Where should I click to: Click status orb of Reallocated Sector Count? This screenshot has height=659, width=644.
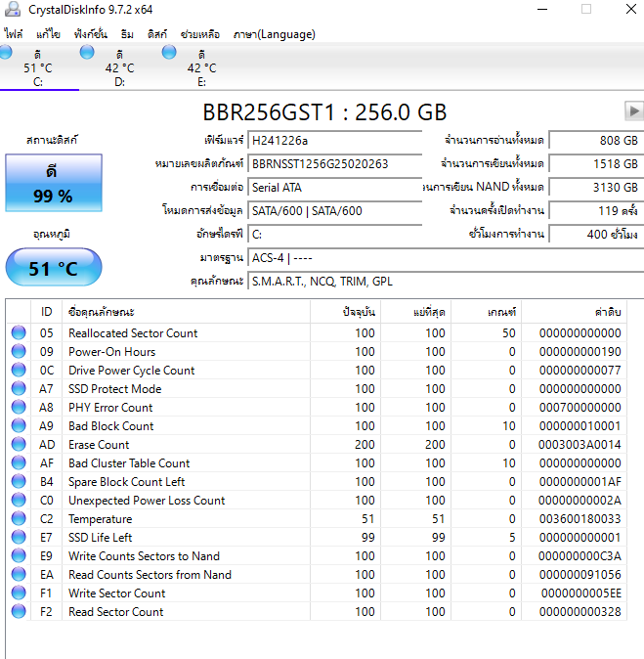click(19, 332)
